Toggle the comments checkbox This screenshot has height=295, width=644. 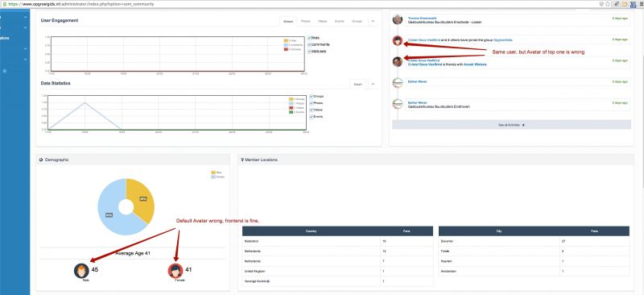coord(310,44)
